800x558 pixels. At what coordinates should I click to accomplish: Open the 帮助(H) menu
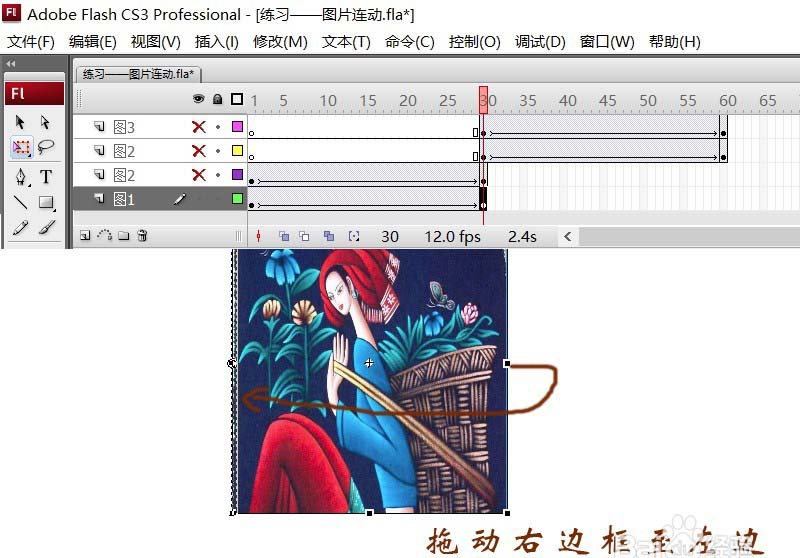pos(674,41)
